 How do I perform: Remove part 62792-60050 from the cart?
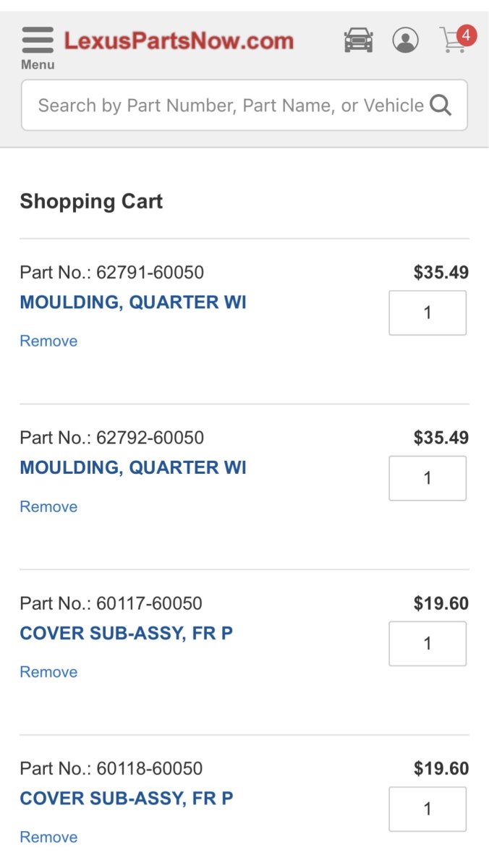(x=48, y=506)
